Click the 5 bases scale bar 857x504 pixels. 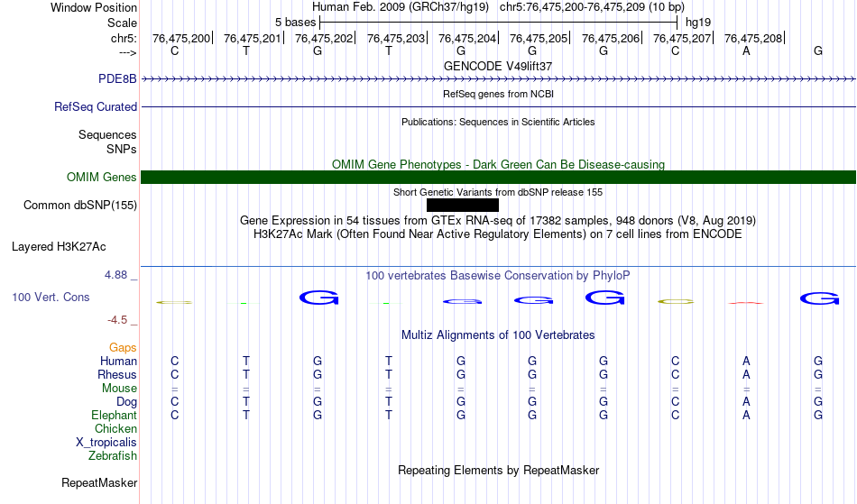coord(498,23)
